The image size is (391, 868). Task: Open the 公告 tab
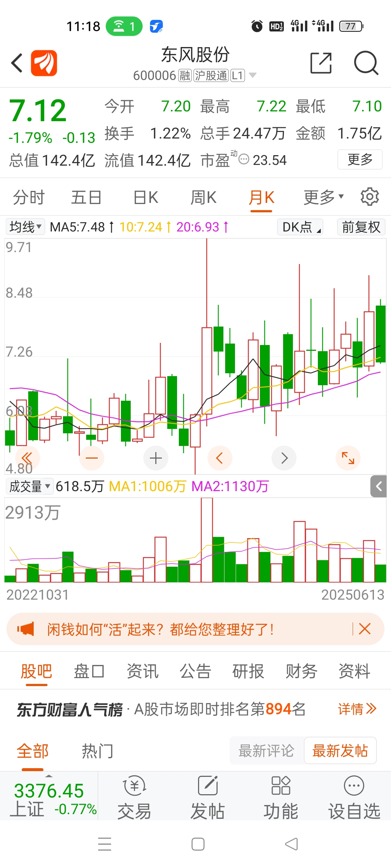point(195,671)
